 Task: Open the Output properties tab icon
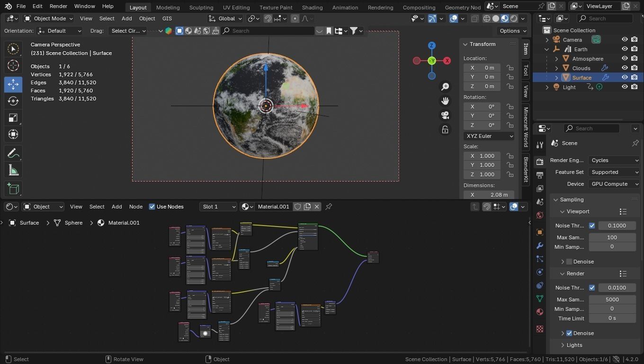(540, 175)
